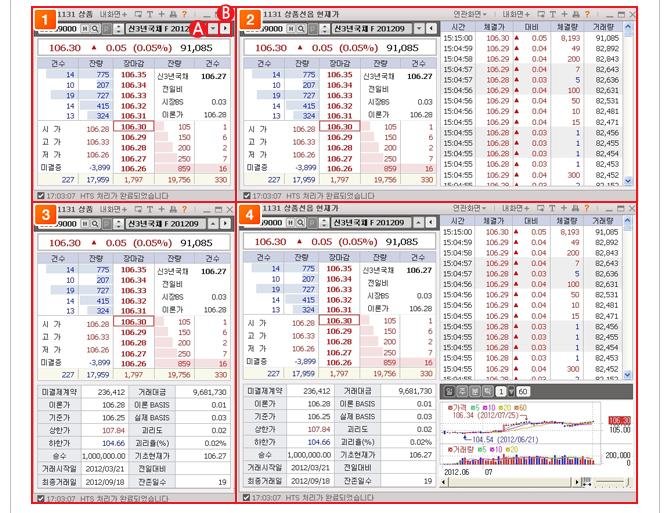
Task: Click the H history icon in top-left window
Action: point(85,29)
